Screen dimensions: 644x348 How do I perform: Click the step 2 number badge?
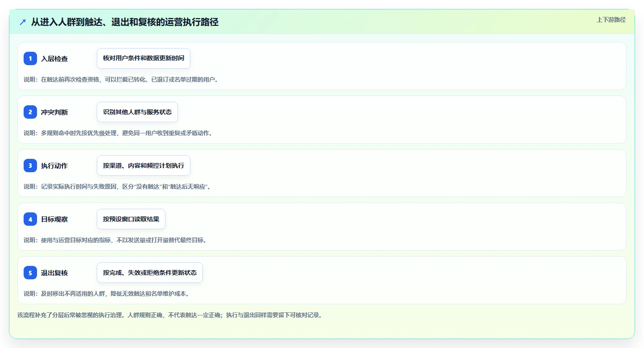click(x=30, y=112)
